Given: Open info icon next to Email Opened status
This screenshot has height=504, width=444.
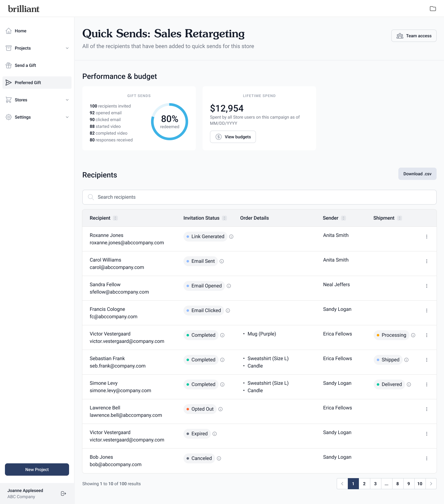Looking at the screenshot, I should click(229, 286).
